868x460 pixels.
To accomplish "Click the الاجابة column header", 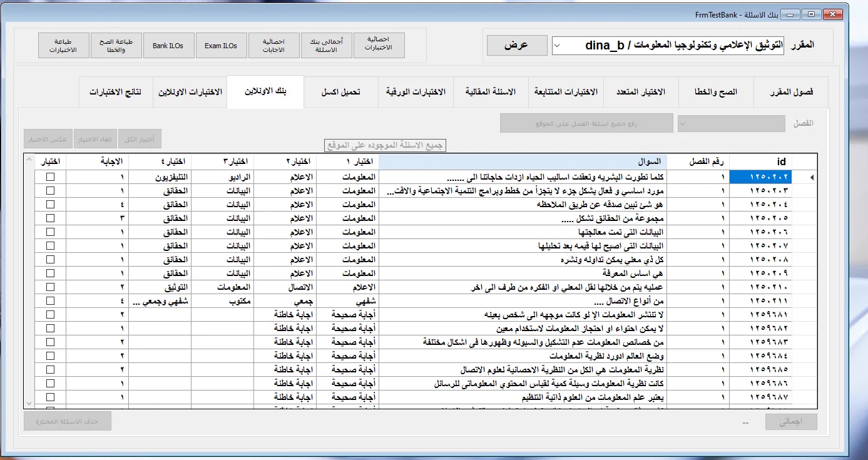I will (x=97, y=161).
